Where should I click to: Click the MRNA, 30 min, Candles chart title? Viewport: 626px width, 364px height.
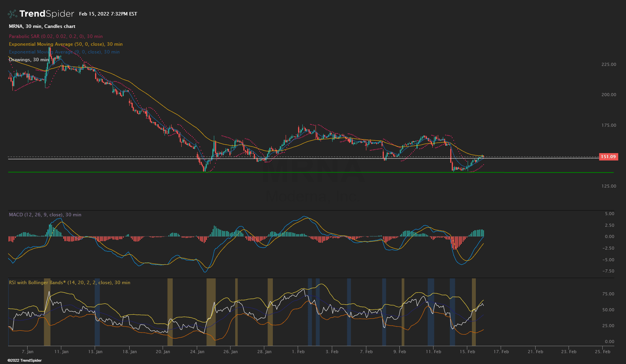42,26
